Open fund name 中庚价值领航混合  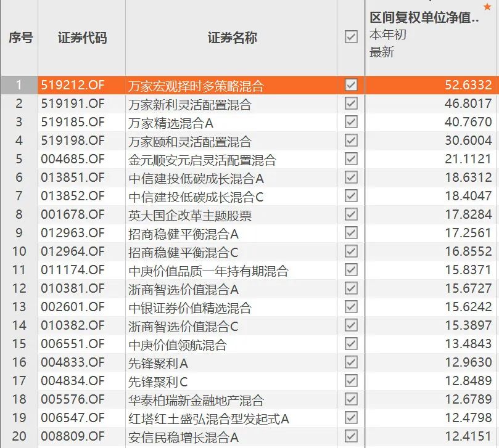(178, 344)
